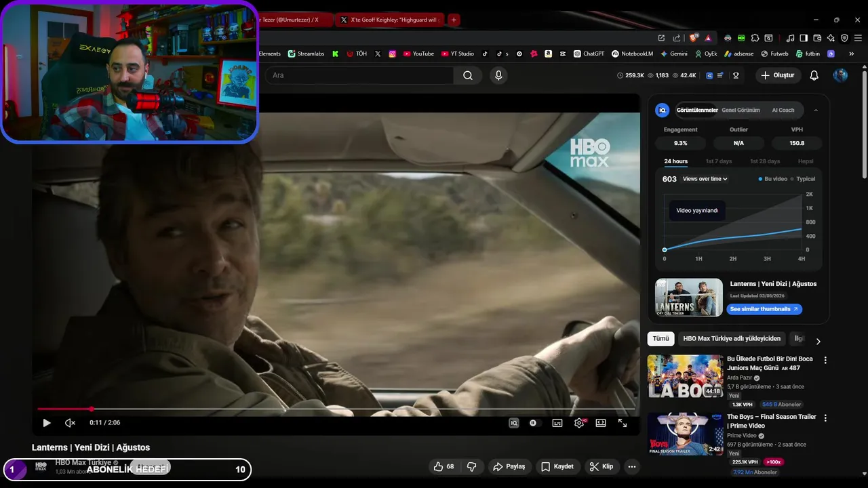Open vidIQ icon in player controls
Viewport: 868px width, 488px height.
(x=514, y=423)
